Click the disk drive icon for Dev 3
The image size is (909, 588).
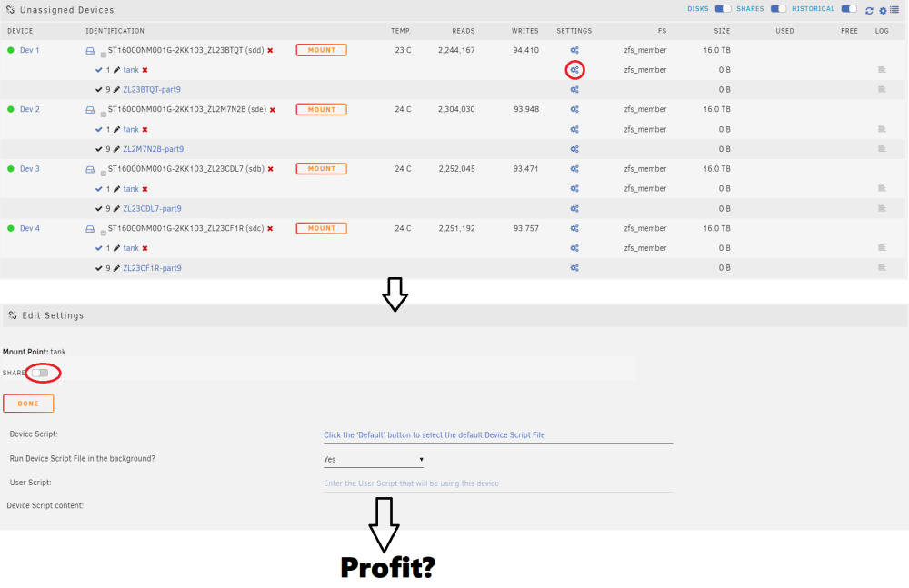[90, 170]
